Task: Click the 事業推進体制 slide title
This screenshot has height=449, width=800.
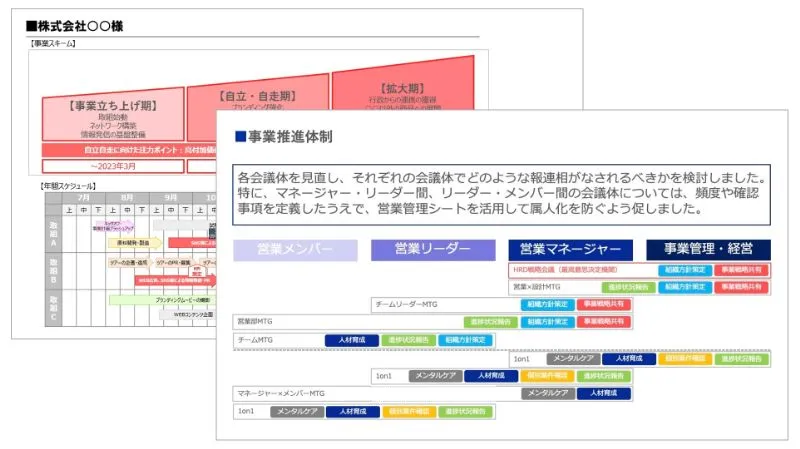Action: coord(284,137)
